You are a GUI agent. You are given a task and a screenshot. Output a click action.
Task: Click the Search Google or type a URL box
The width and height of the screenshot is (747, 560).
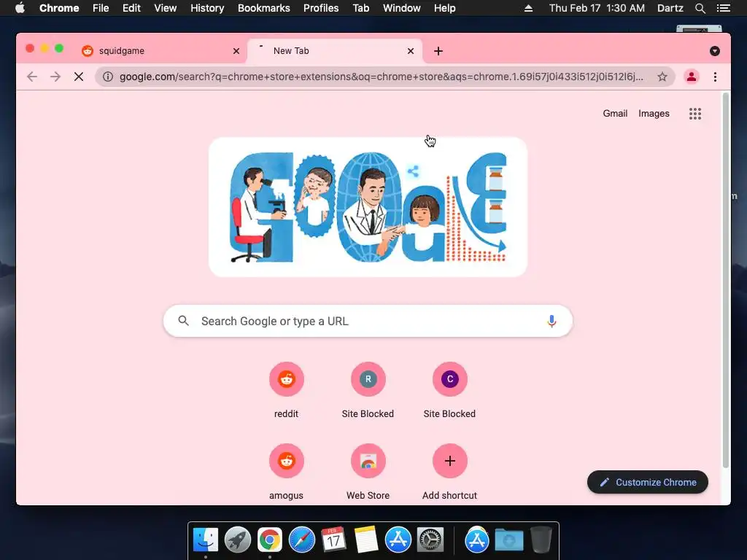(368, 321)
